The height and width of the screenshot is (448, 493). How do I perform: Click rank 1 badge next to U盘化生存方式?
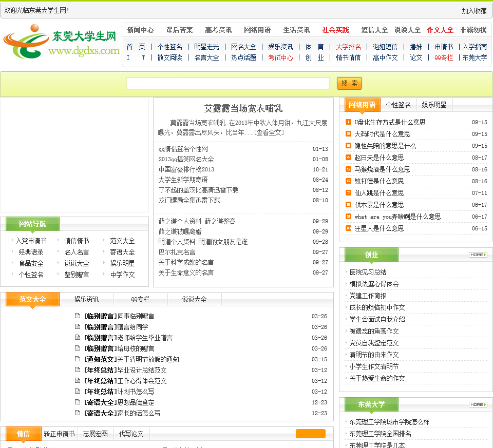pos(348,122)
